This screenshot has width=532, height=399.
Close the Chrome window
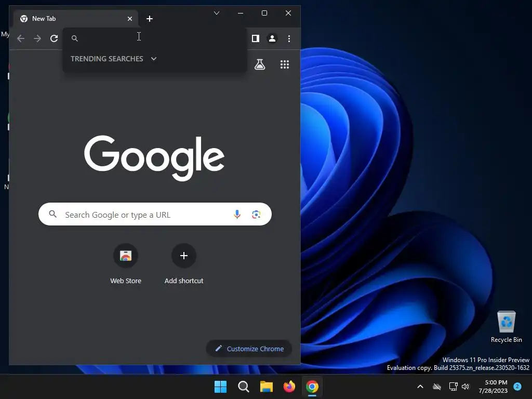pyautogui.click(x=288, y=13)
